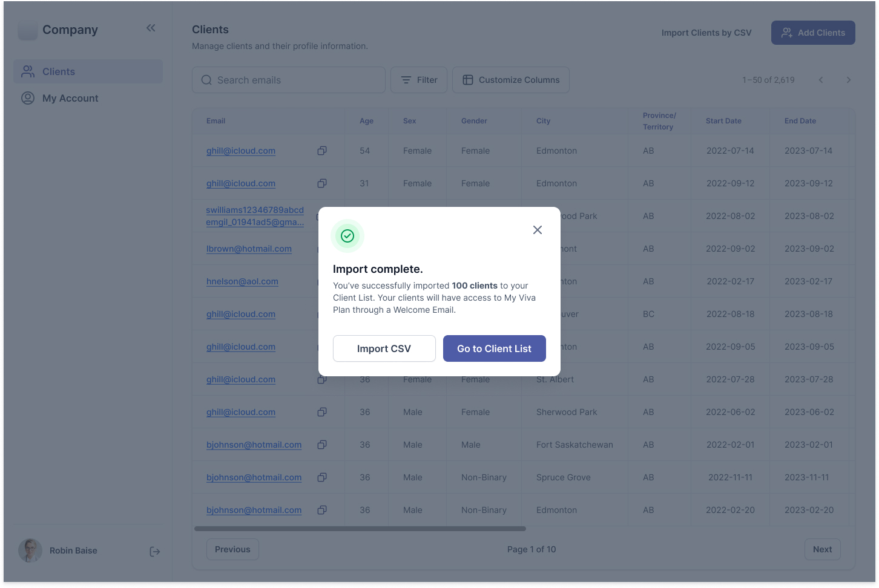This screenshot has height=588, width=879.
Task: Copy the email in the first table row
Action: pos(322,151)
